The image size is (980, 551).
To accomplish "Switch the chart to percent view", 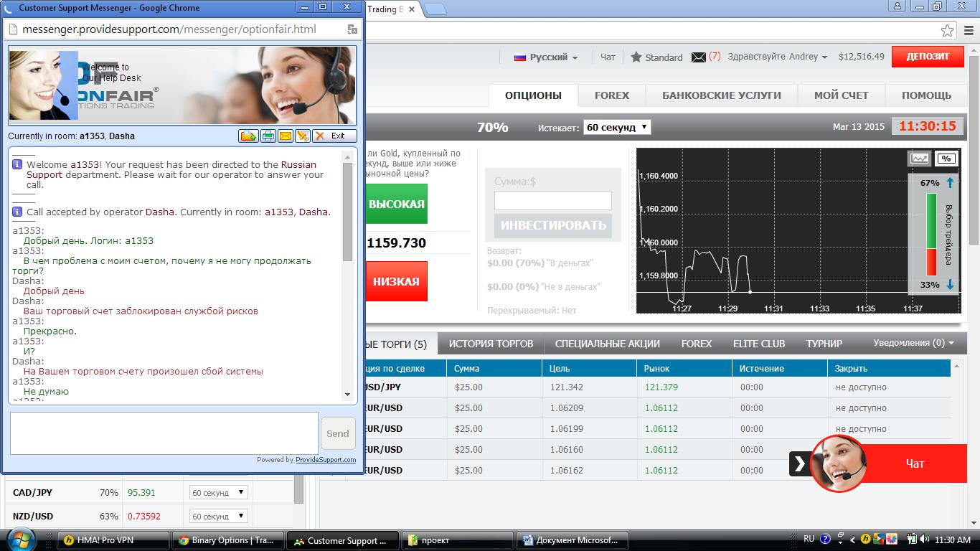I will coord(946,159).
